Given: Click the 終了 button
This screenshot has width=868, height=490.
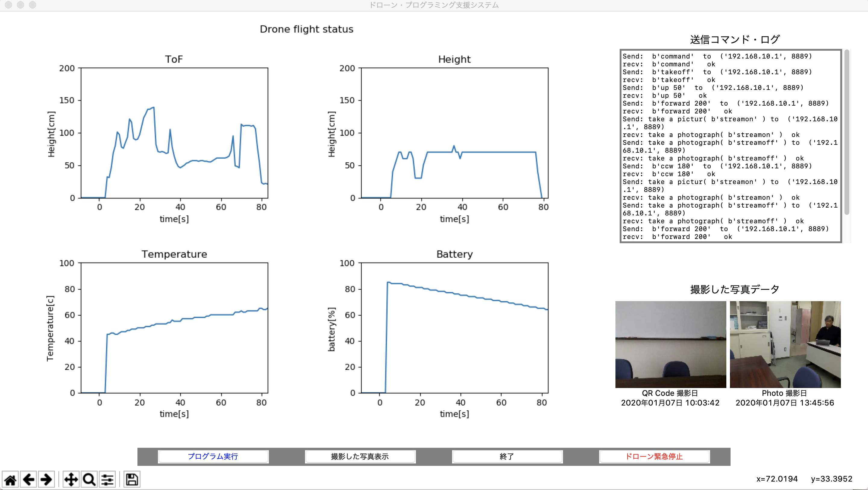Looking at the screenshot, I should tap(507, 456).
